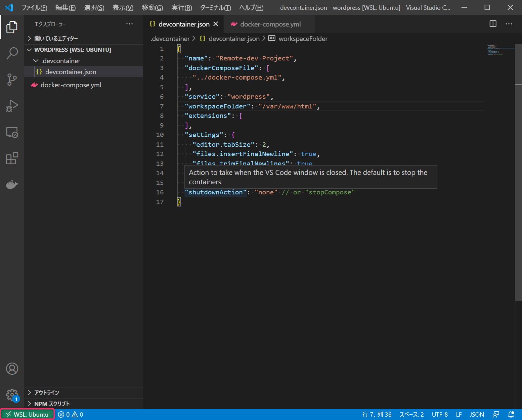Open the ターミナル(T) menu
The height and width of the screenshot is (420, 522).
pos(216,8)
